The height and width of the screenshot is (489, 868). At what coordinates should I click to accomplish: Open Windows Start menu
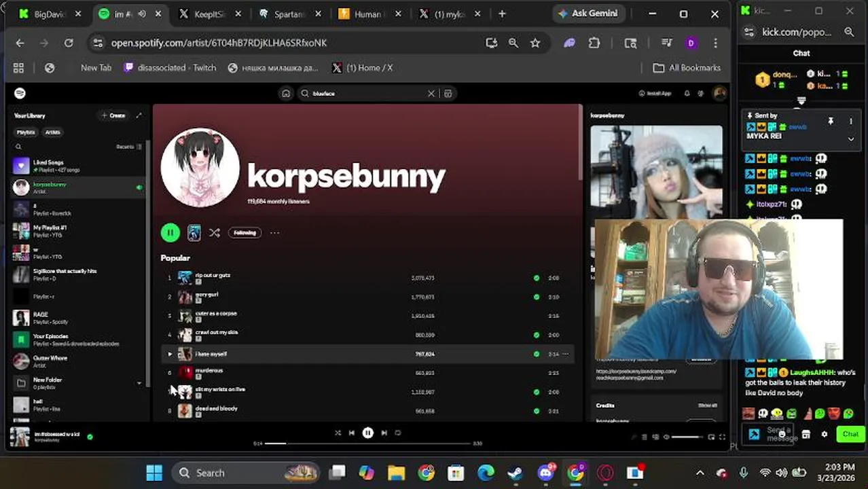pos(154,473)
